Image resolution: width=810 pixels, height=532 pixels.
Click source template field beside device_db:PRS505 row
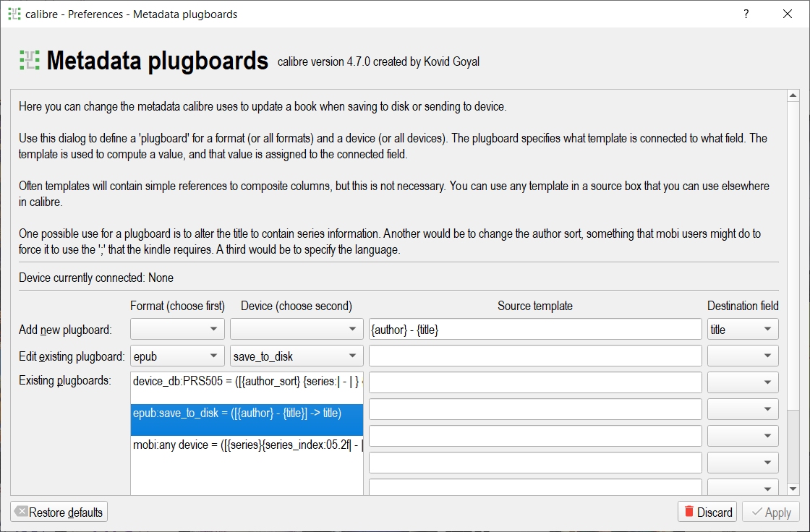point(535,382)
